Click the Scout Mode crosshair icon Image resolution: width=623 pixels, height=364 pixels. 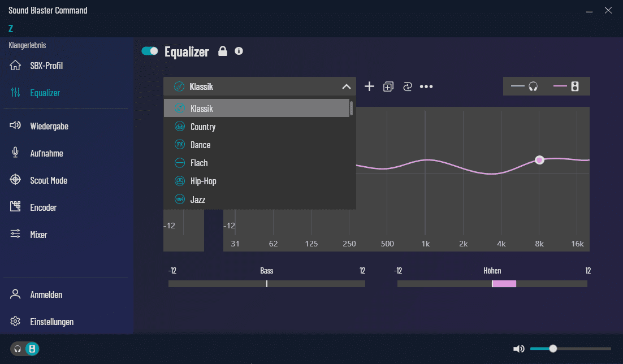(x=15, y=180)
